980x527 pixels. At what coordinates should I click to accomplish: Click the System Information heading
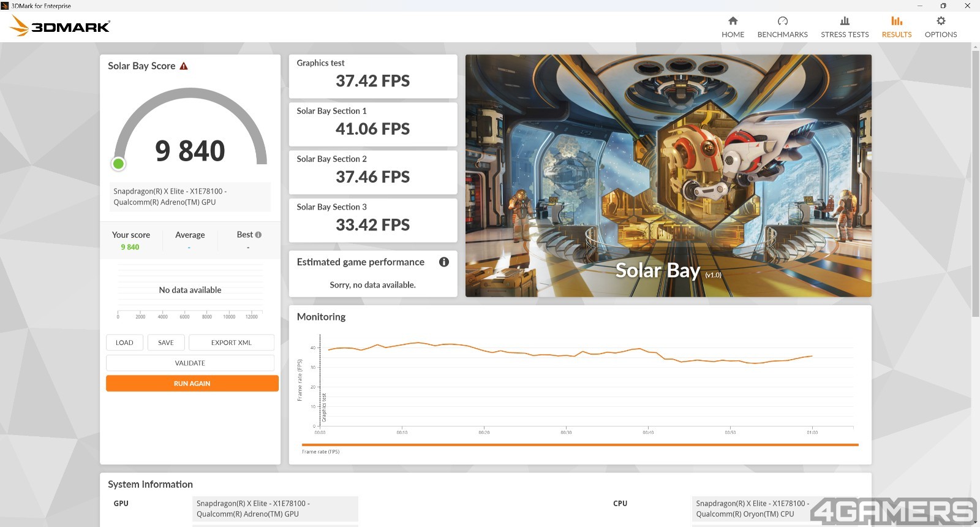[x=150, y=484]
